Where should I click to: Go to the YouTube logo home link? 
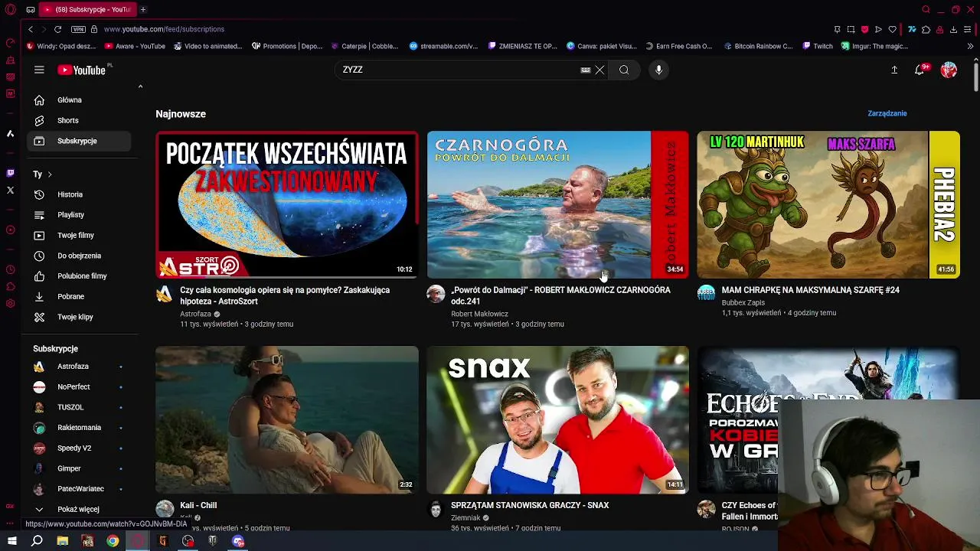point(83,70)
